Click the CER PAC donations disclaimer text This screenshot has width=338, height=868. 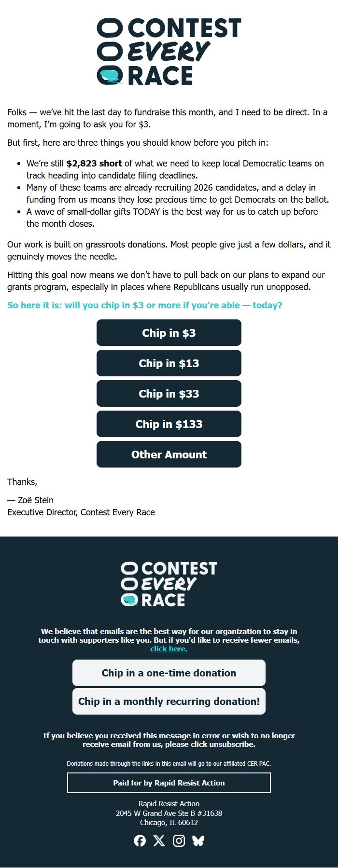[169, 764]
